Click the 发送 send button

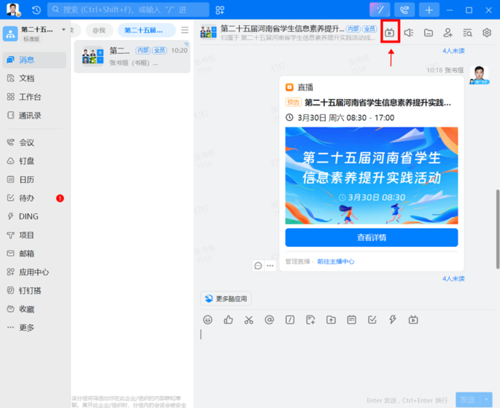click(x=468, y=399)
